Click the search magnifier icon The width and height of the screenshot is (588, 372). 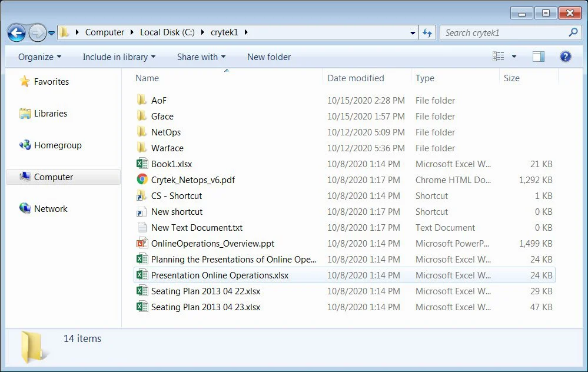(573, 32)
